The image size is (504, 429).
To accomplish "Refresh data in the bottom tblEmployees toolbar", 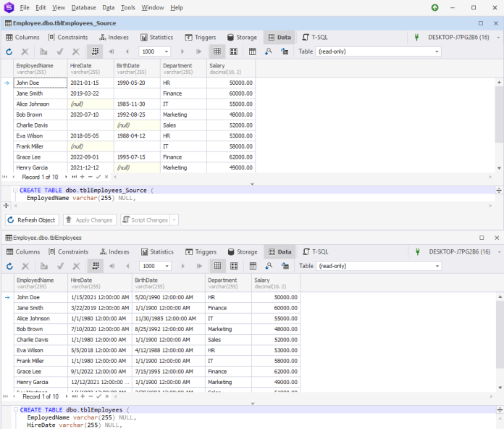I will pyautogui.click(x=9, y=266).
